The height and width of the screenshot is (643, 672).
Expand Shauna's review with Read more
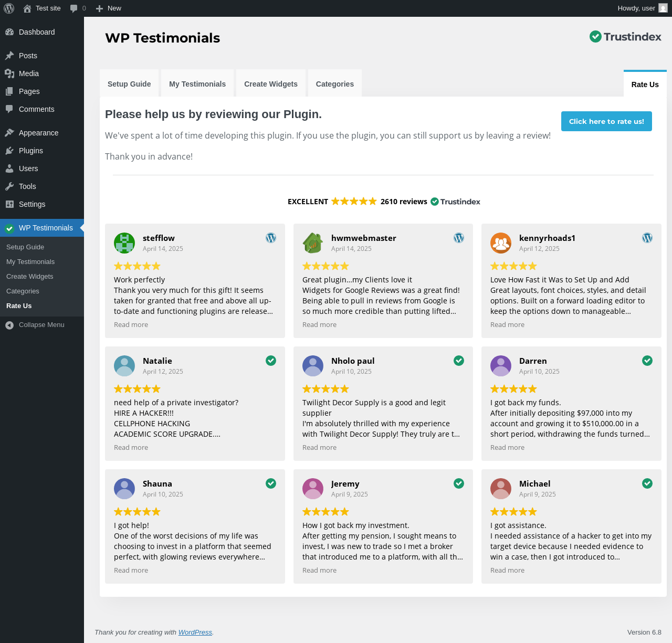131,571
